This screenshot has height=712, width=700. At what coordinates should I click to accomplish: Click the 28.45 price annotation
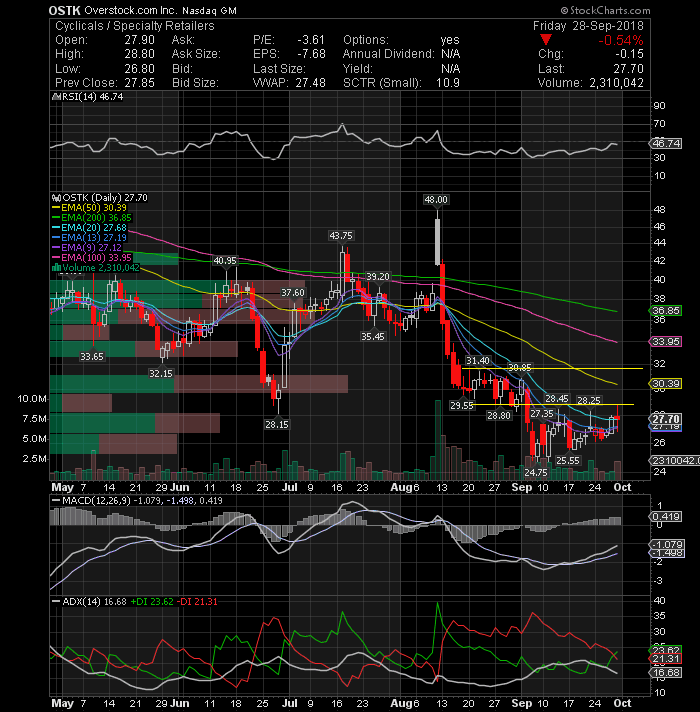pyautogui.click(x=557, y=399)
